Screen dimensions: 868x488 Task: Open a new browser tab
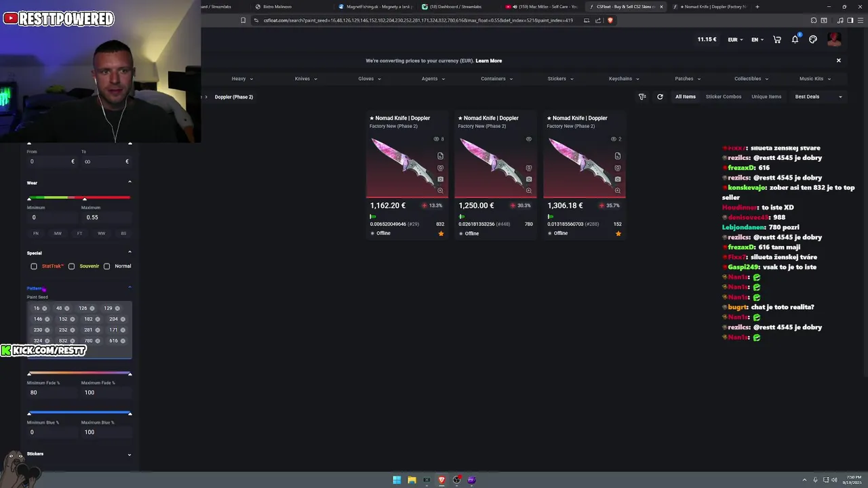(757, 7)
